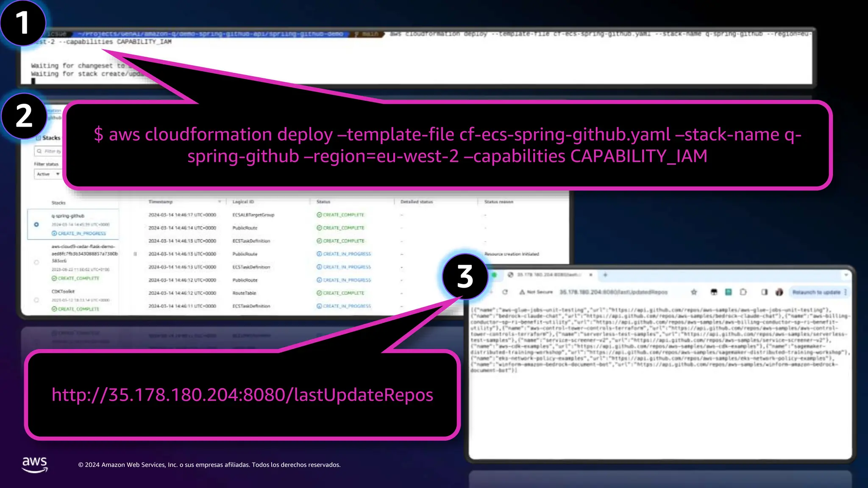Select the 35.178.180.204:8080 browser tab

pos(549,275)
